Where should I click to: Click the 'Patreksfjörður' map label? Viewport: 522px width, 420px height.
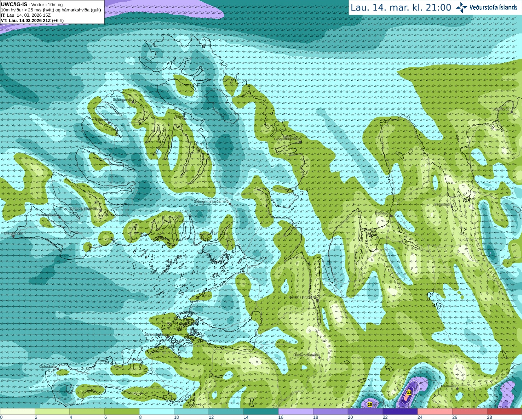(x=48, y=214)
